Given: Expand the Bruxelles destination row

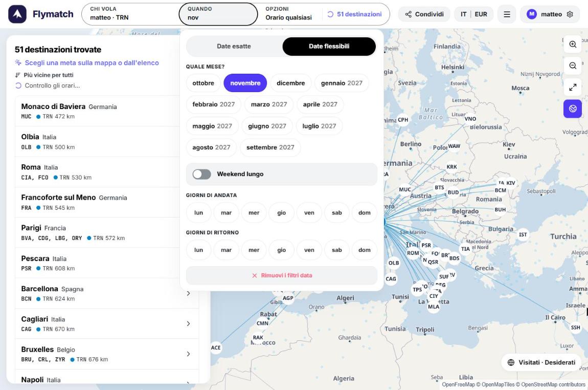Looking at the screenshot, I should coord(107,354).
